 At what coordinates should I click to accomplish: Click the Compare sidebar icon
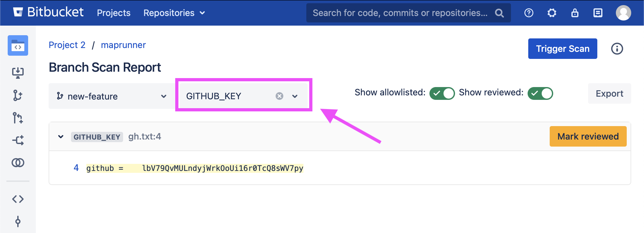[18, 163]
